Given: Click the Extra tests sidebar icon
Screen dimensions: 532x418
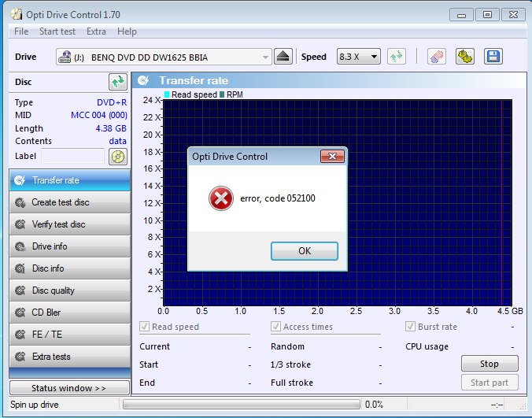Looking at the screenshot, I should tap(20, 357).
